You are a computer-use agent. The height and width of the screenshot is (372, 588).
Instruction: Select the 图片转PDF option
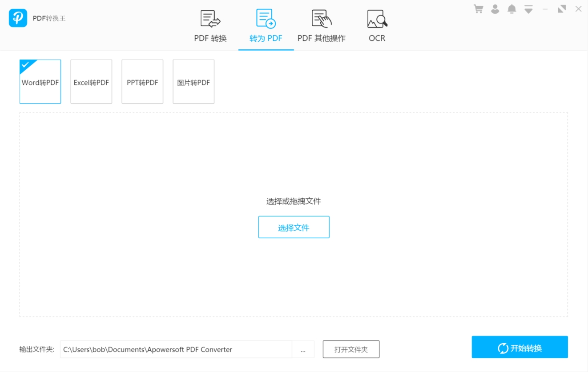coord(193,82)
